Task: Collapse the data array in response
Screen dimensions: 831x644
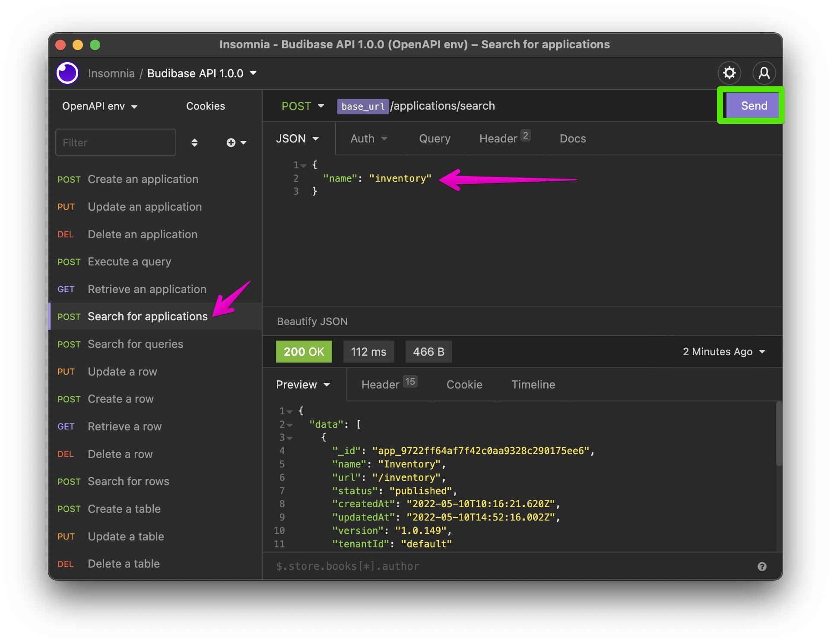Action: (289, 425)
